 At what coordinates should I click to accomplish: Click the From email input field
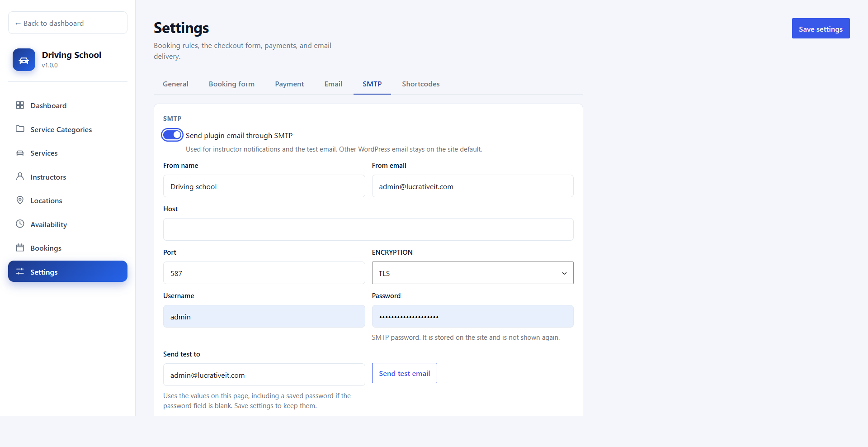(x=472, y=186)
